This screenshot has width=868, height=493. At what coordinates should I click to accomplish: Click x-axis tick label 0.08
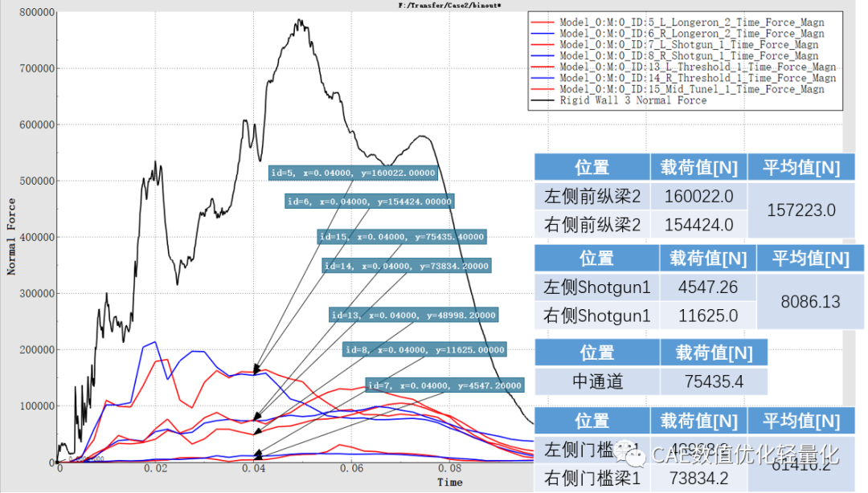[449, 469]
